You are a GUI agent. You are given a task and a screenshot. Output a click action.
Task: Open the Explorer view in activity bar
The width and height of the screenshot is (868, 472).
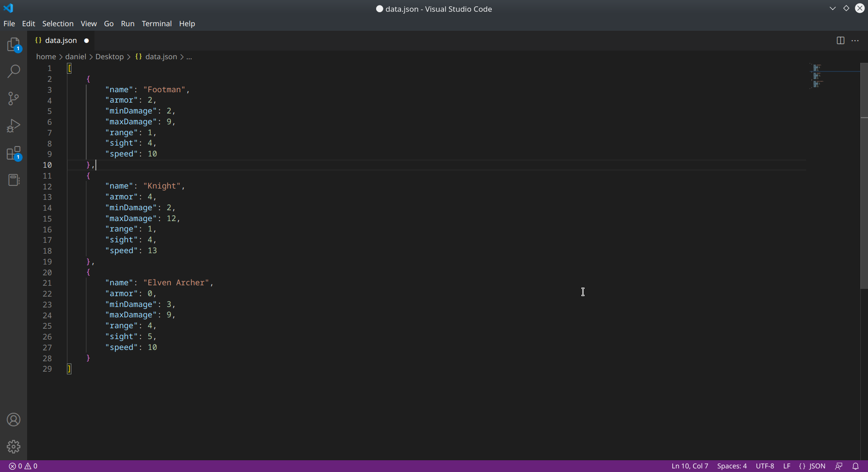14,45
